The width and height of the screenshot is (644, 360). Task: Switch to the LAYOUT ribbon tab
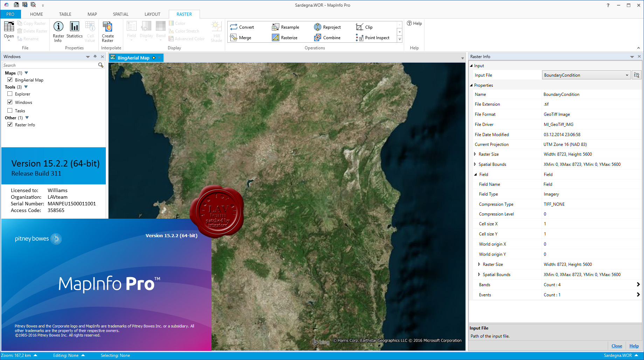coord(152,14)
